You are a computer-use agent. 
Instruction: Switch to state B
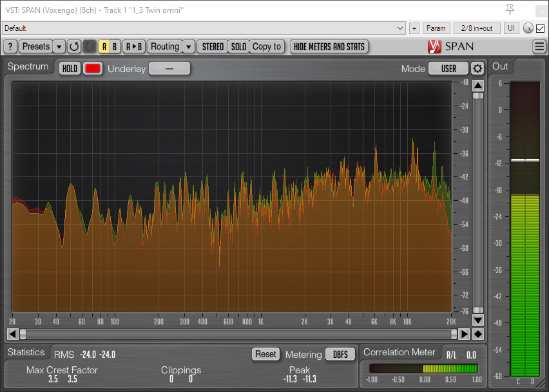click(115, 46)
